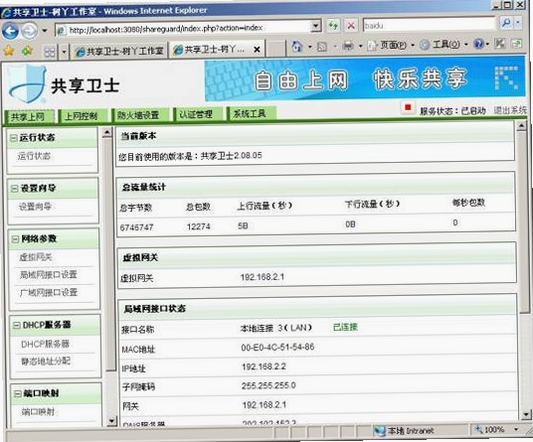
Task: Click the red Stop loading icon
Action: [x=351, y=26]
